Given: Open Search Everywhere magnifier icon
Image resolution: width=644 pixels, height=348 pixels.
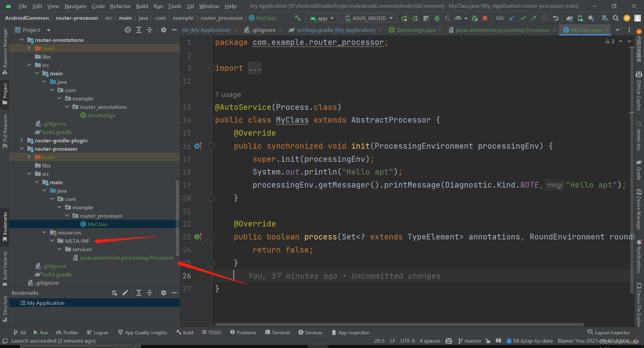Looking at the screenshot, I should [x=616, y=18].
